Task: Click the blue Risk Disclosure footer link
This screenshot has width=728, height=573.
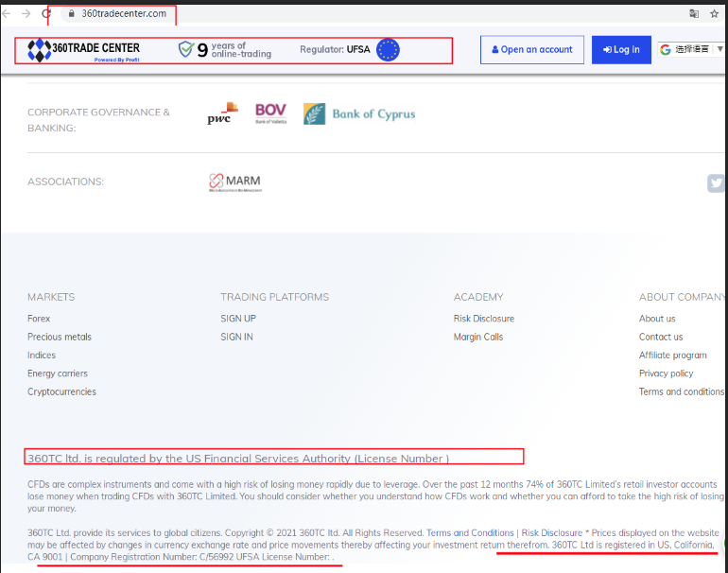Action: 551,532
